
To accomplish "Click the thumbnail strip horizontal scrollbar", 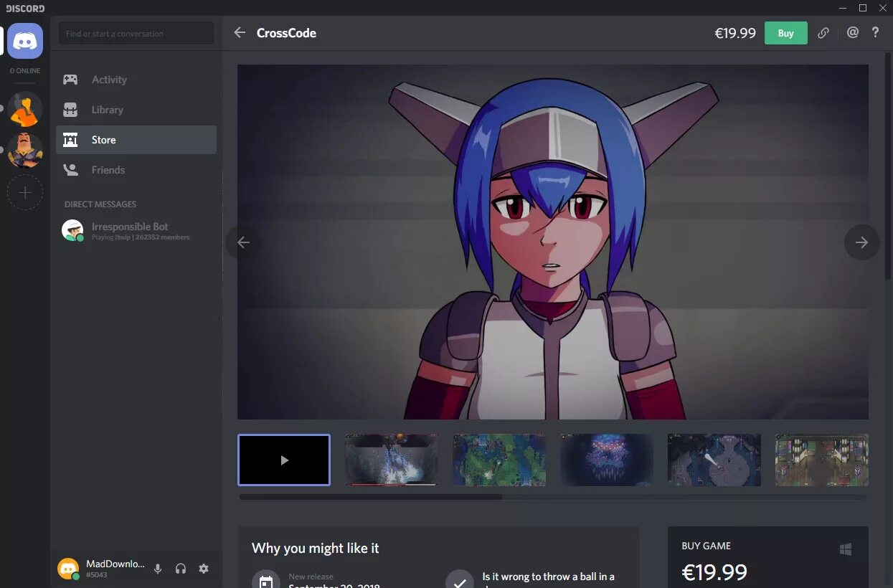I will 371,496.
